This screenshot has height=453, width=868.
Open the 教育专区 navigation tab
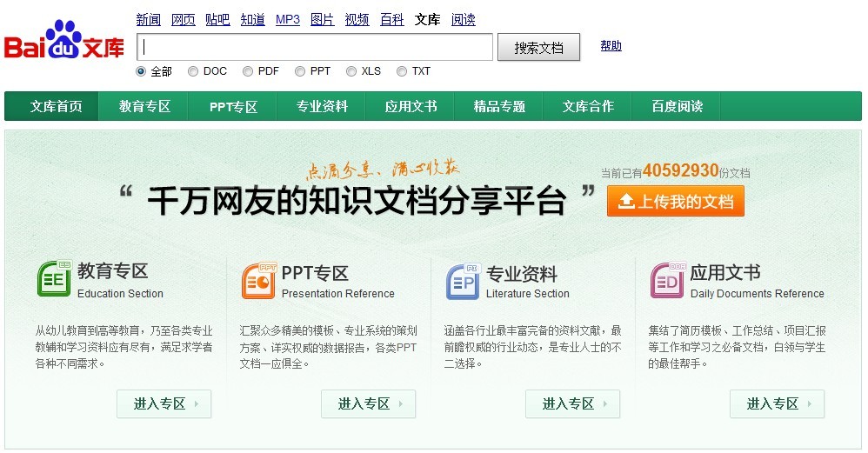(144, 106)
